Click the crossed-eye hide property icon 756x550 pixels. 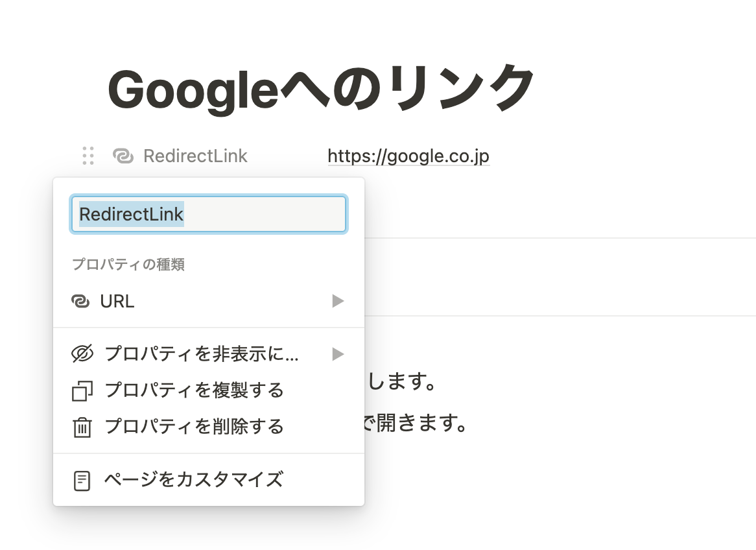(82, 353)
